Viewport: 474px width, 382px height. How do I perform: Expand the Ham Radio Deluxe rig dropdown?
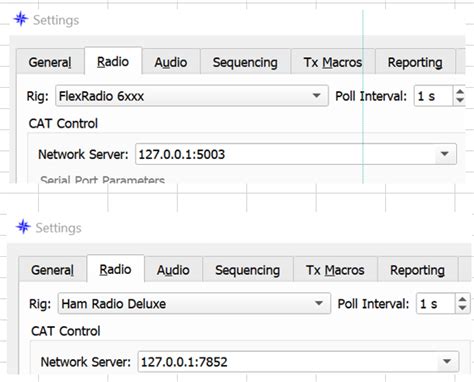[319, 303]
